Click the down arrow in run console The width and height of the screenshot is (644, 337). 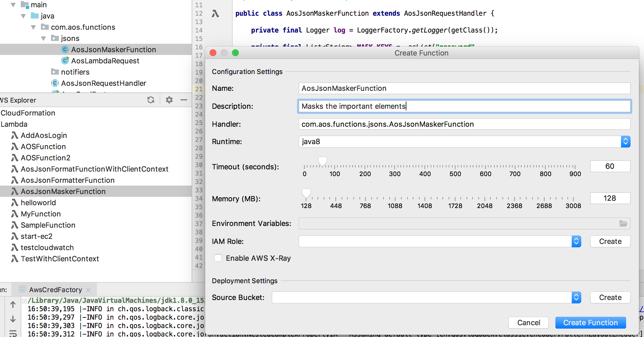click(x=13, y=319)
